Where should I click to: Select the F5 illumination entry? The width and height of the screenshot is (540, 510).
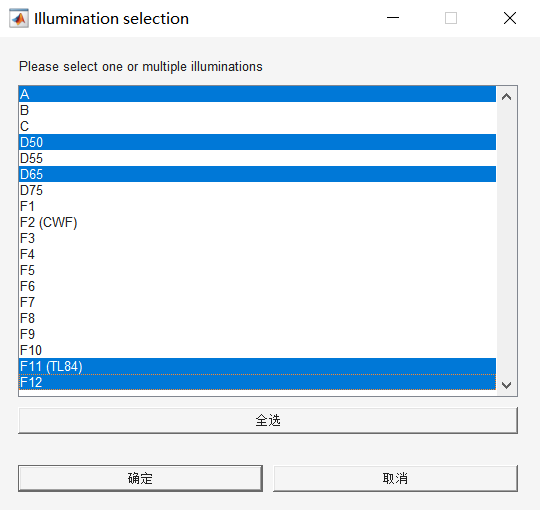[x=257, y=270]
